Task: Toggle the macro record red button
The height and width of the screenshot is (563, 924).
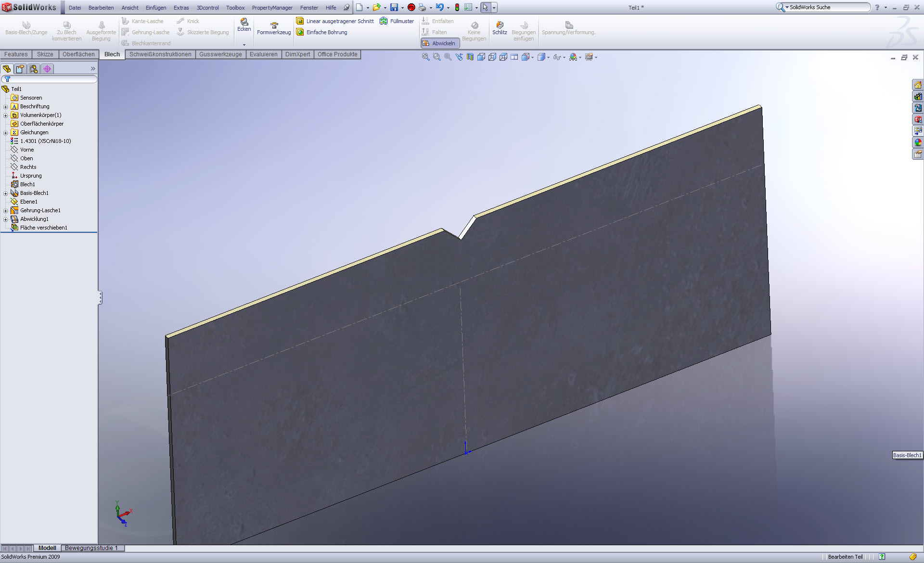Action: tap(411, 7)
